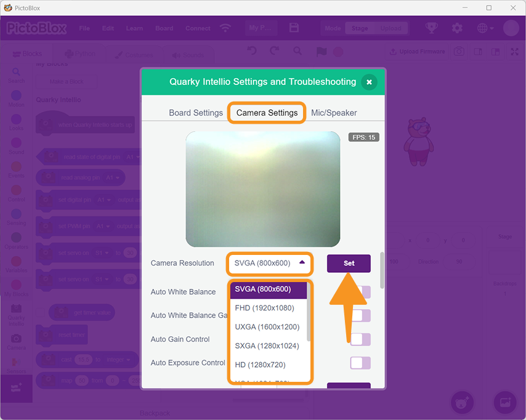This screenshot has height=420, width=526.
Task: Toggle the Auto White Balance Gain switch
Action: [360, 315]
